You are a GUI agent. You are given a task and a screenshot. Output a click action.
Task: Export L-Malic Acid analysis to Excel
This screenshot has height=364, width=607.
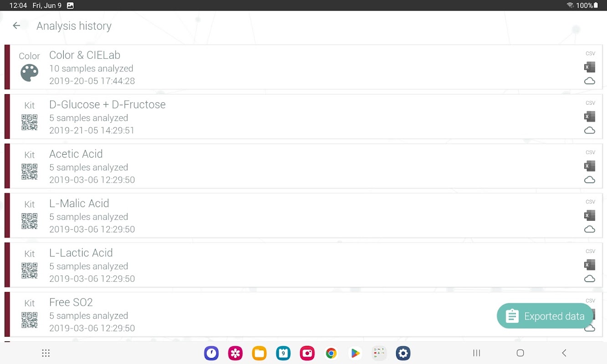coord(589,216)
